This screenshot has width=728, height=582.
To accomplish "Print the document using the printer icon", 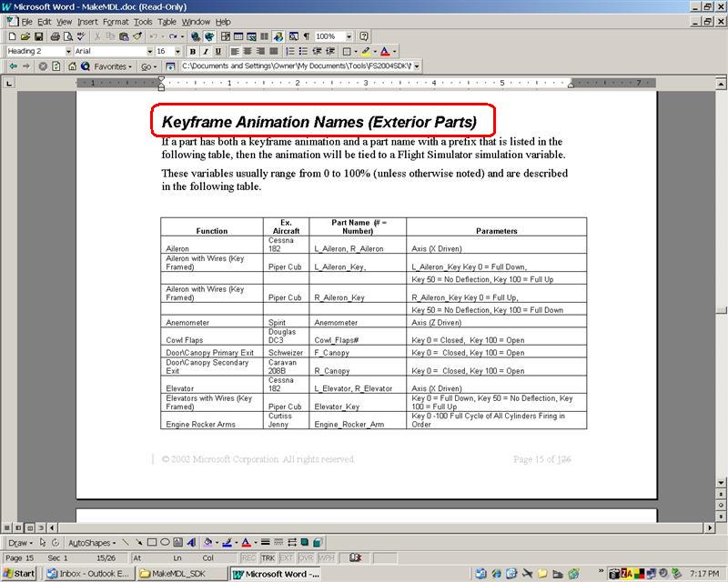I will [55, 36].
